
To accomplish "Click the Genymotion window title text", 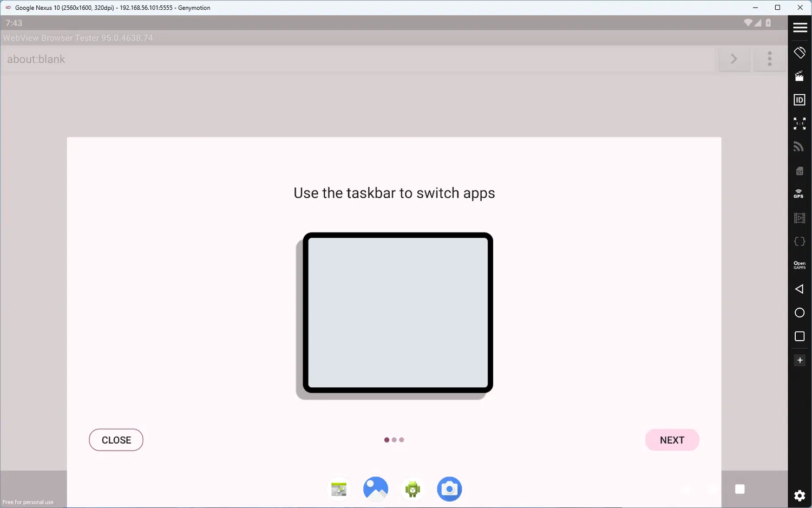I will pyautogui.click(x=113, y=8).
